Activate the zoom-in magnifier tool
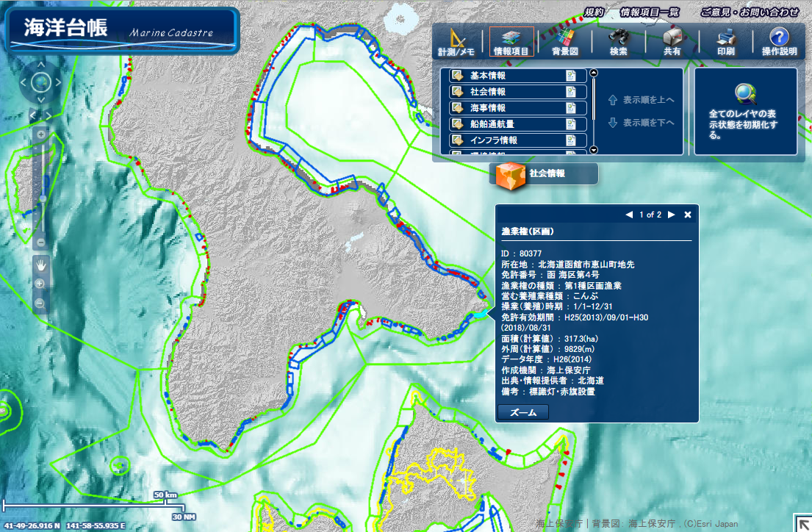 tap(40, 284)
